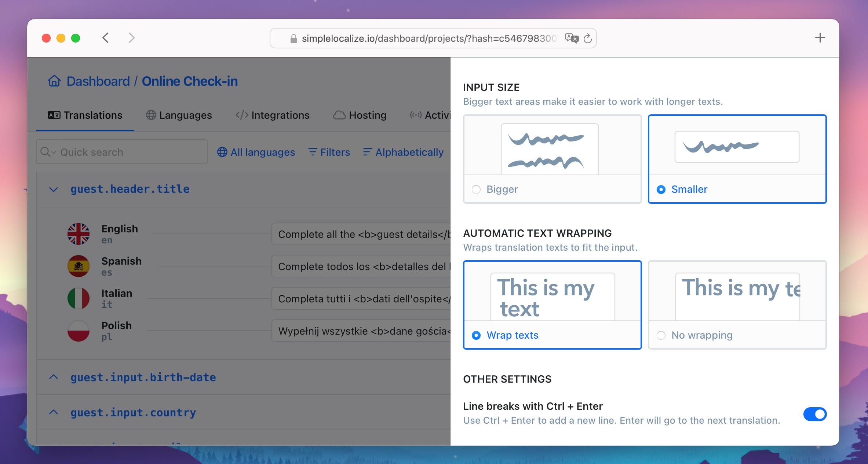Click the search magnifier icon

point(45,152)
